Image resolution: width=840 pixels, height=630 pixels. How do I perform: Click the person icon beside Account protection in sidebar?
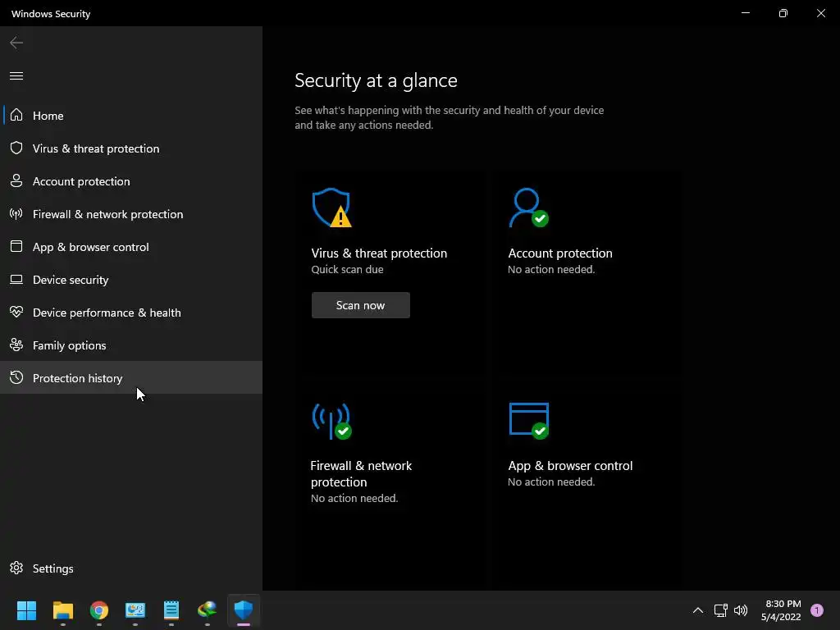[x=16, y=181]
